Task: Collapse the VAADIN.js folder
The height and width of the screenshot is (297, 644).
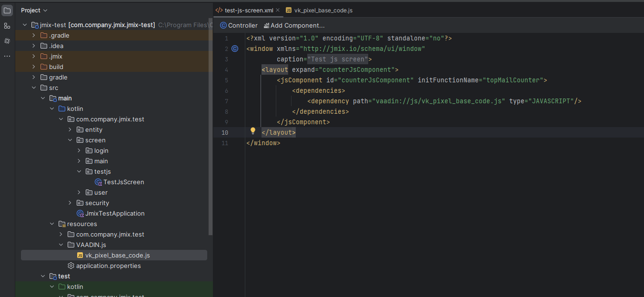Action: [61, 245]
